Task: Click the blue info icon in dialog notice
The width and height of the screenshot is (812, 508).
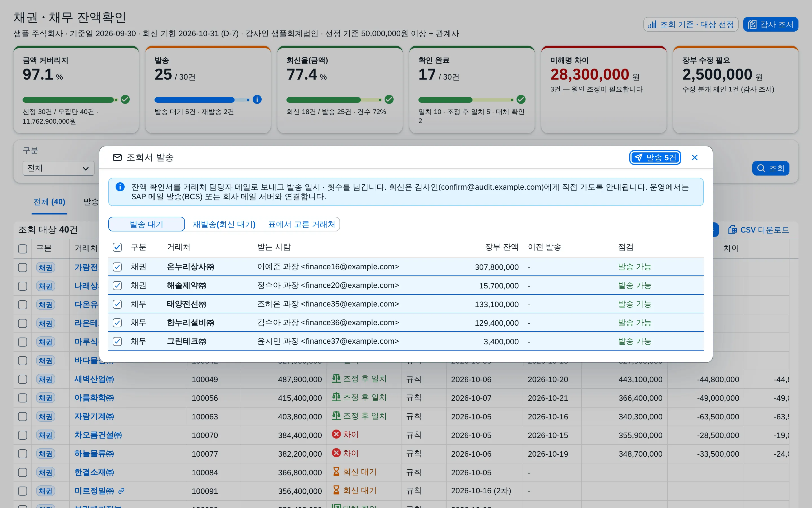Action: coord(120,187)
